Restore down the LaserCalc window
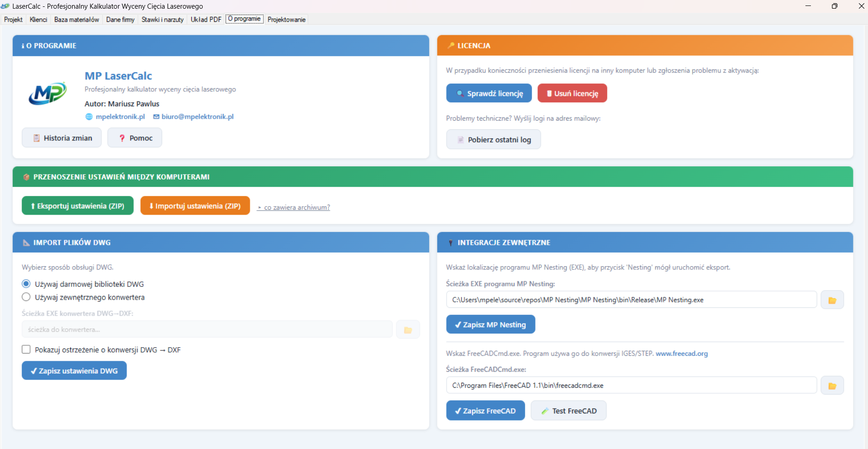Image resolution: width=868 pixels, height=449 pixels. (x=834, y=6)
